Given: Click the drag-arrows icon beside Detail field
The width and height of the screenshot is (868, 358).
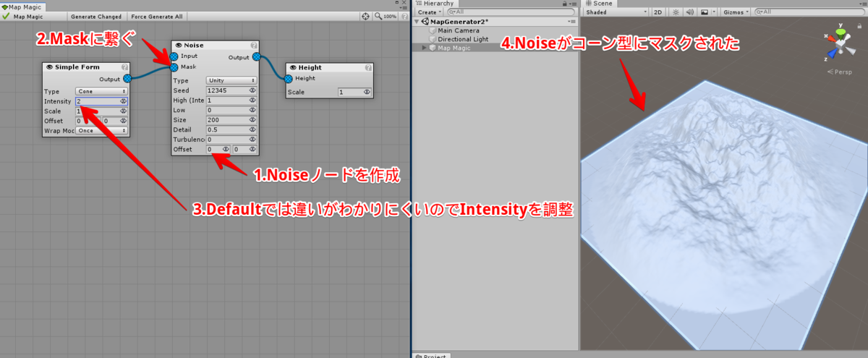Looking at the screenshot, I should [252, 129].
